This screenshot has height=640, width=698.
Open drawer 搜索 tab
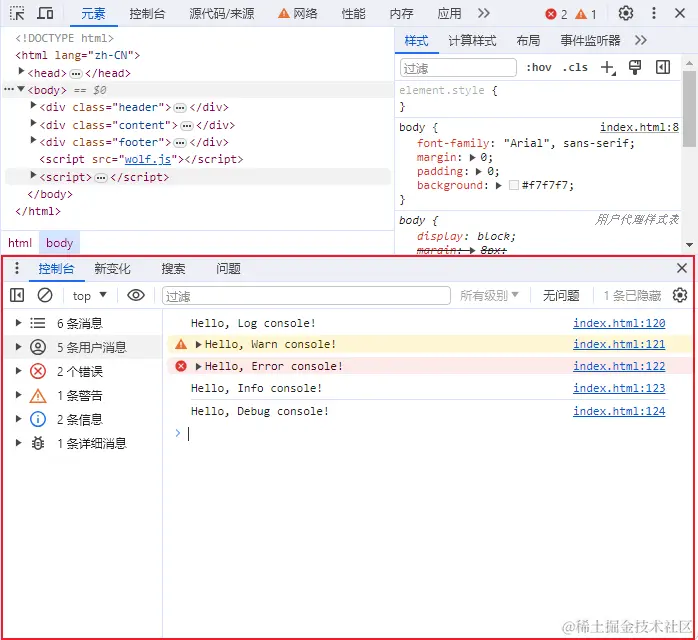tap(173, 269)
